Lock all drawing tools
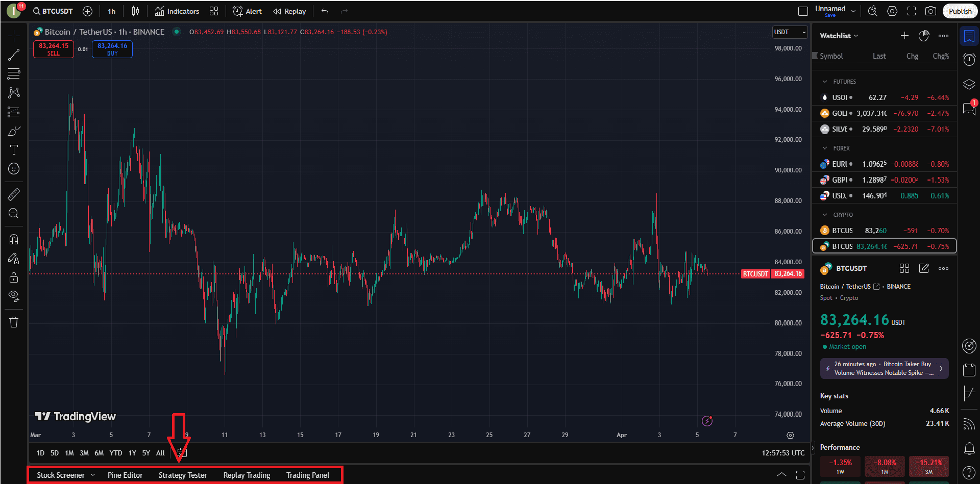 (x=14, y=277)
